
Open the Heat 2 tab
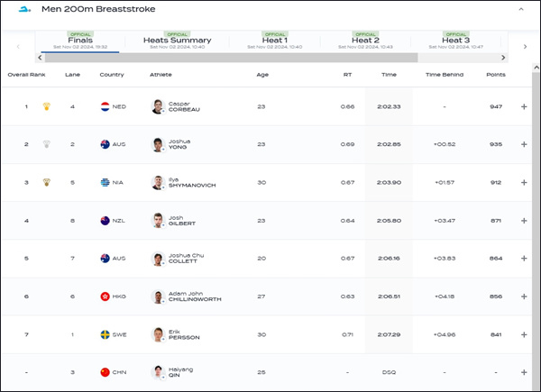[364, 41]
